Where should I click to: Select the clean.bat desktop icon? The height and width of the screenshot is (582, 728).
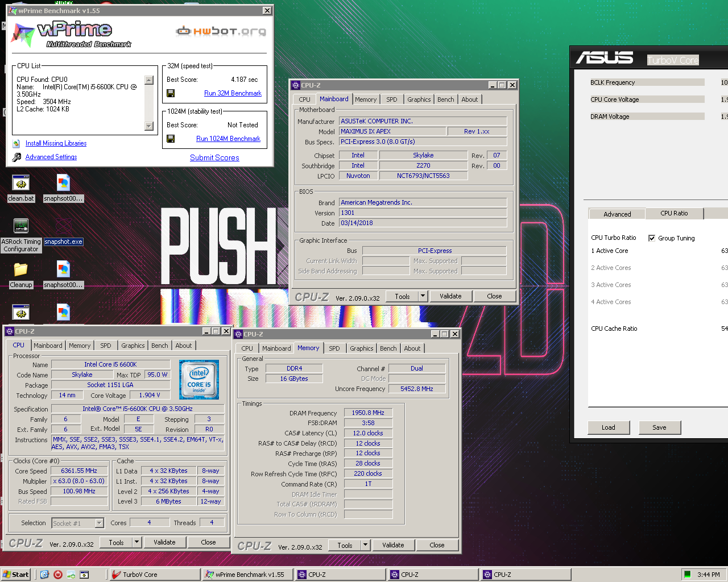click(x=21, y=189)
